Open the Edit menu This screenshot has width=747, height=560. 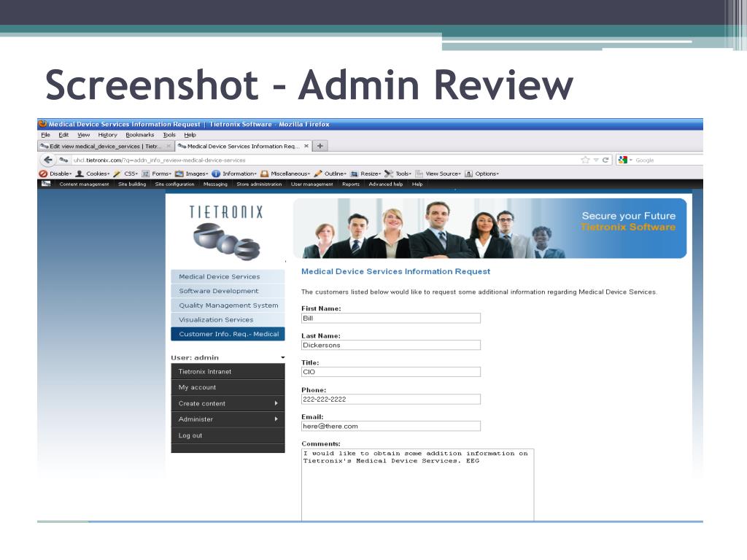(x=63, y=135)
